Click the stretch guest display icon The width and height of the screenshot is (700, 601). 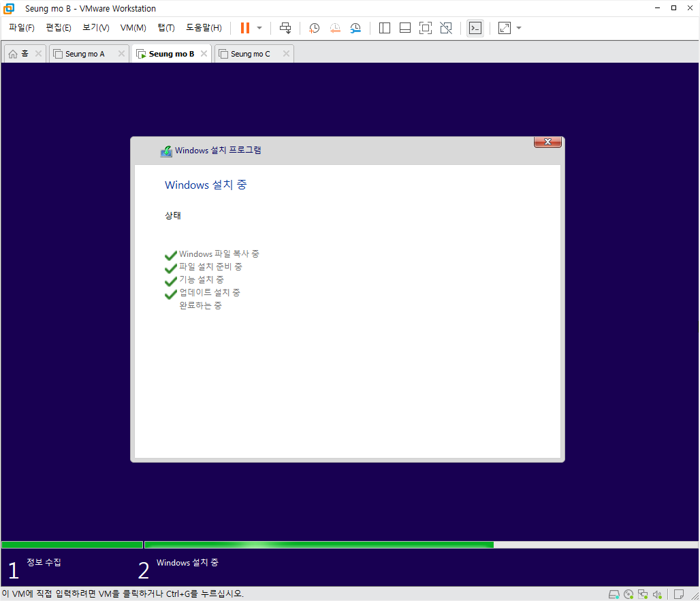(x=505, y=28)
